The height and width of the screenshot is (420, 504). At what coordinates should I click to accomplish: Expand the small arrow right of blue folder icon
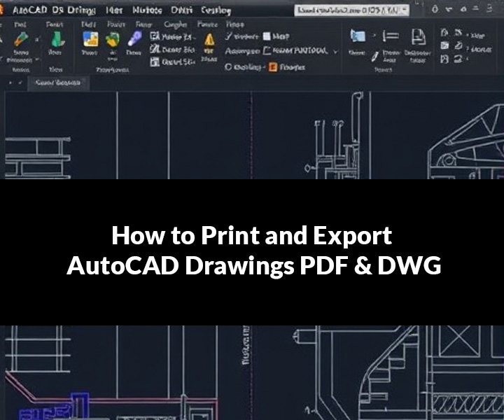pyautogui.click(x=374, y=36)
